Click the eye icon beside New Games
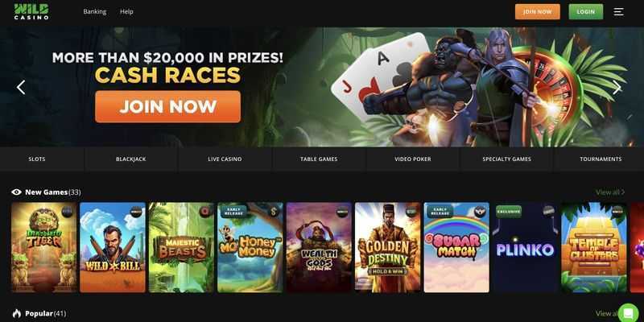644x322 pixels. coord(16,192)
